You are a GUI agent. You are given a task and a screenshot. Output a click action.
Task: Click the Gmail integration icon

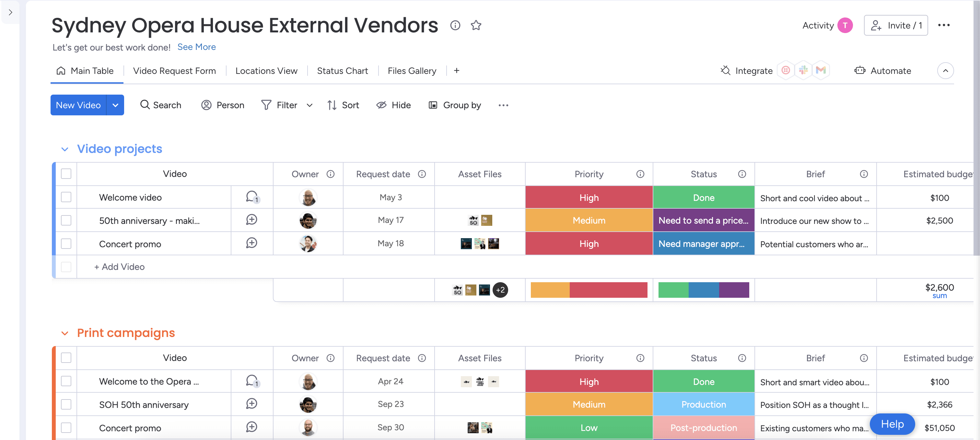tap(821, 70)
